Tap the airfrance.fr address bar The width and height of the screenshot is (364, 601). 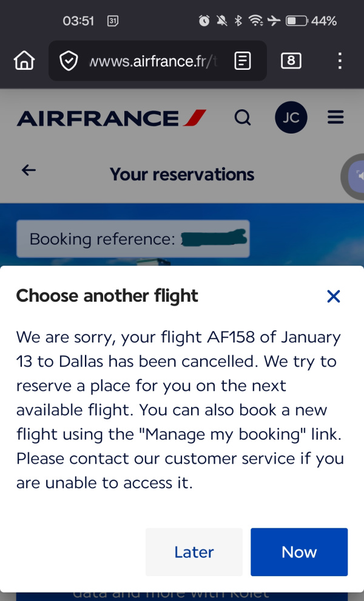(152, 61)
